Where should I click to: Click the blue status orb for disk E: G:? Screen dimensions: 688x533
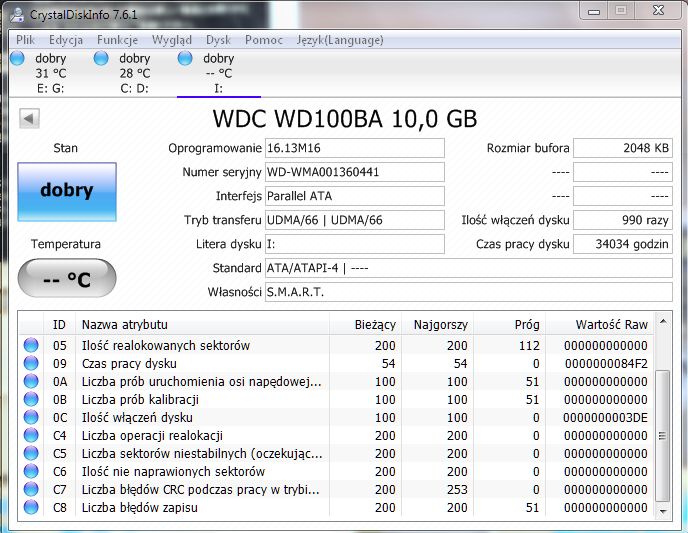pos(18,58)
